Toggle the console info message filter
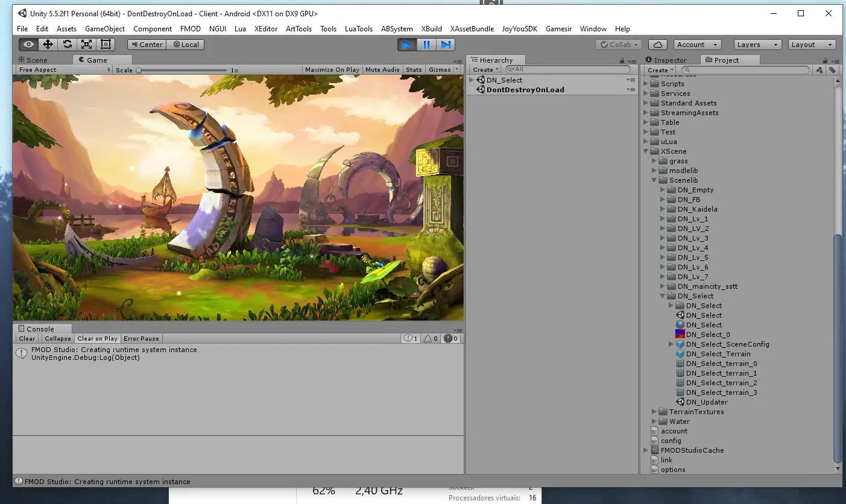The width and height of the screenshot is (846, 504). pos(411,339)
